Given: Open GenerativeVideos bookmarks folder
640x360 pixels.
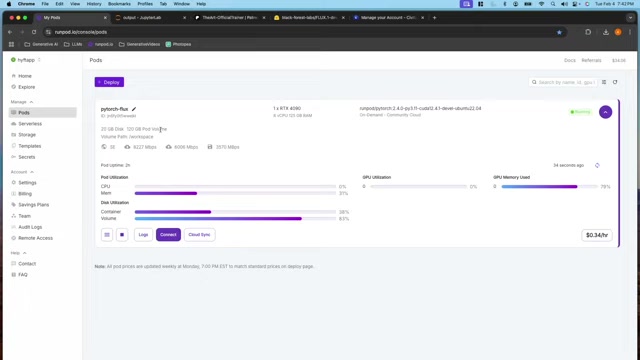Looking at the screenshot, I should pos(139,44).
